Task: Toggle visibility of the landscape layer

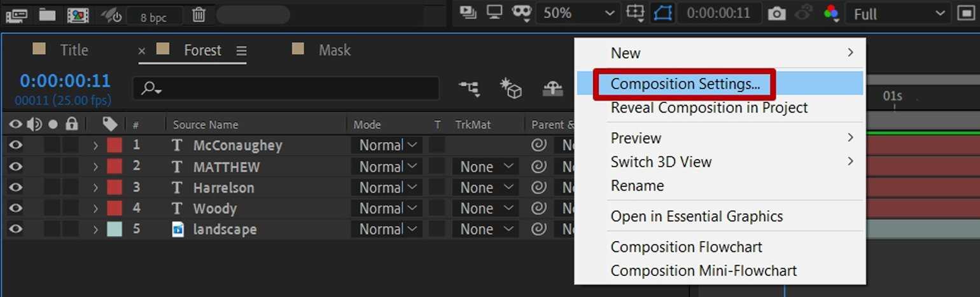Action: (15, 230)
